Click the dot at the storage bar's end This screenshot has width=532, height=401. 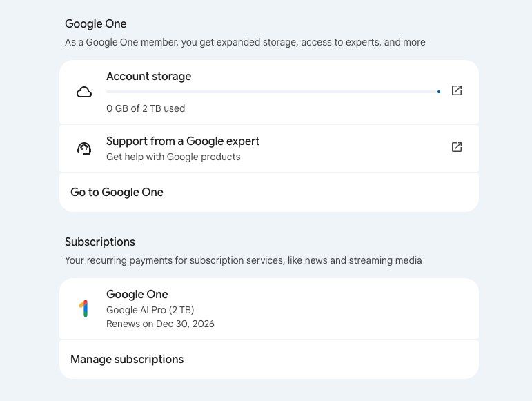click(x=439, y=92)
